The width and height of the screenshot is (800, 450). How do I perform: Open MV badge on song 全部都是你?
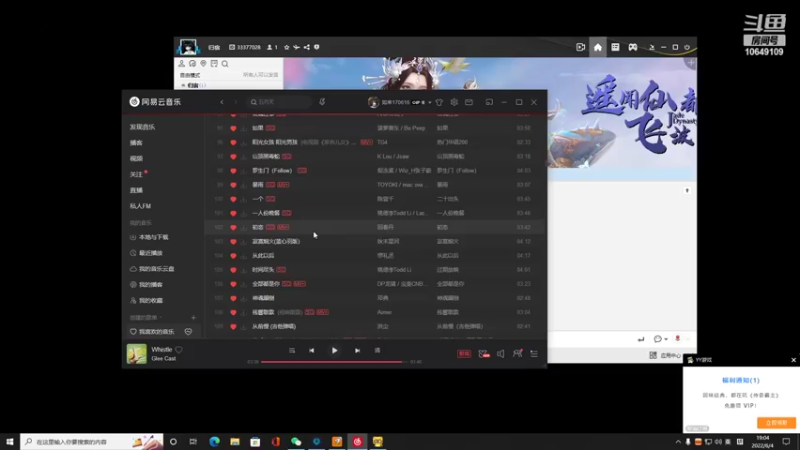pyautogui.click(x=299, y=284)
